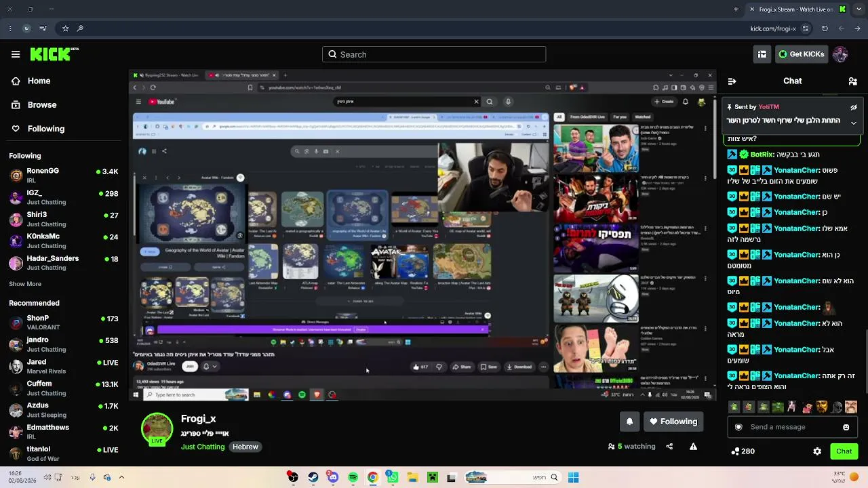This screenshot has width=868, height=488.
Task: Open the chat users list icon
Action: (x=853, y=81)
